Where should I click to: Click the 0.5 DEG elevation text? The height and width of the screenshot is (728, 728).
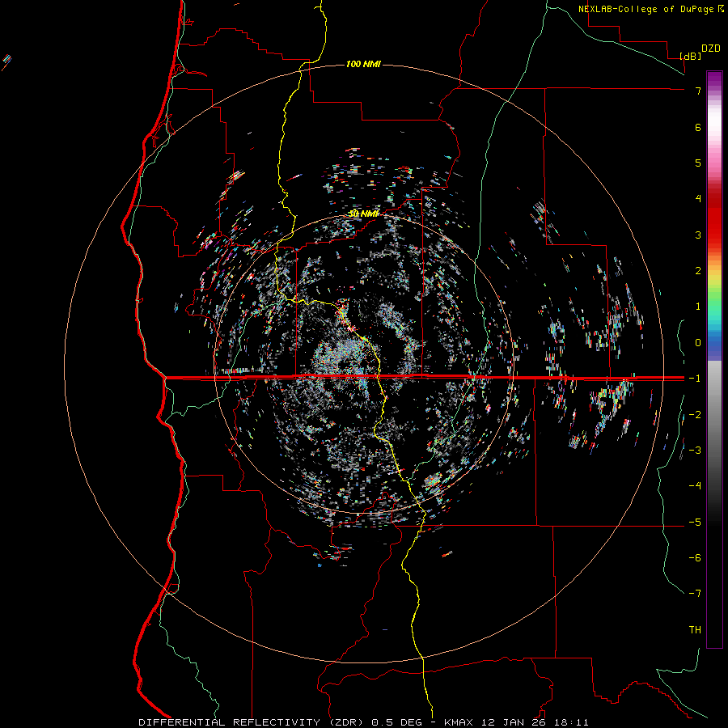(397, 722)
